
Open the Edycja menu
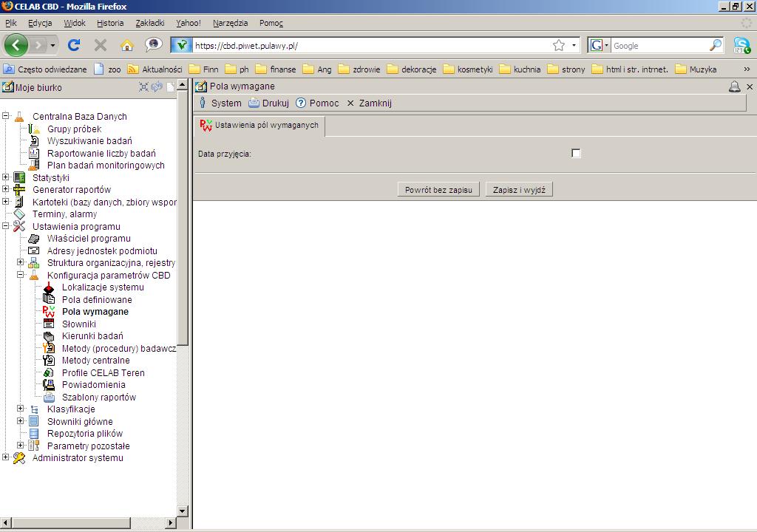(x=40, y=23)
